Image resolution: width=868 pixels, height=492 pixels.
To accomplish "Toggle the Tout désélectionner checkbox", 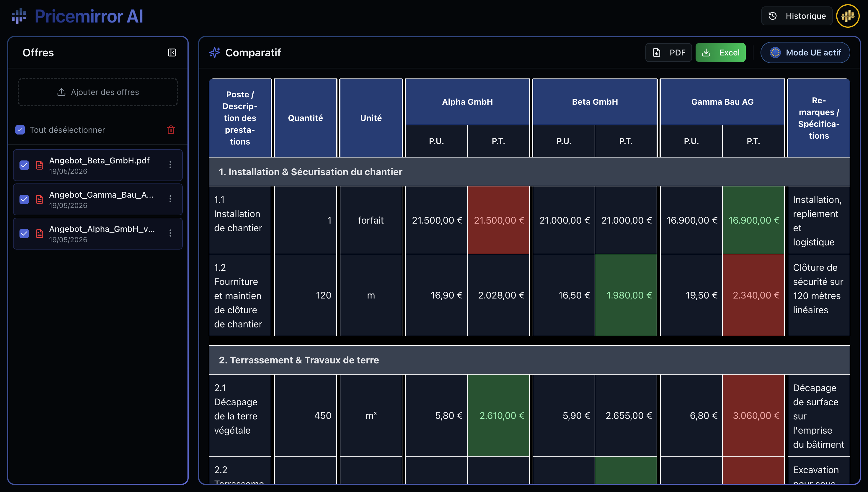I will coord(20,130).
